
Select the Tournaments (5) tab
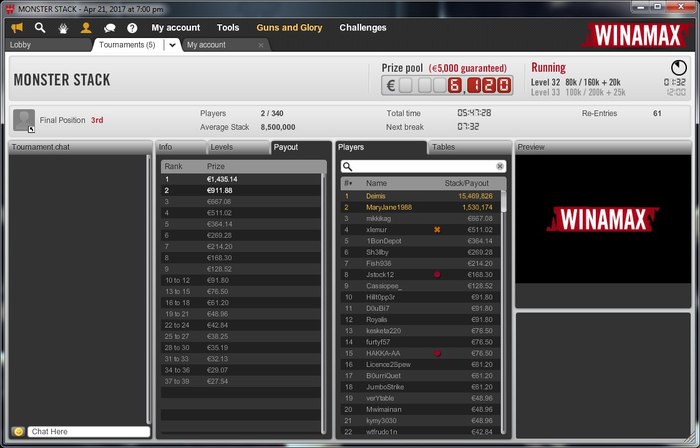(127, 45)
